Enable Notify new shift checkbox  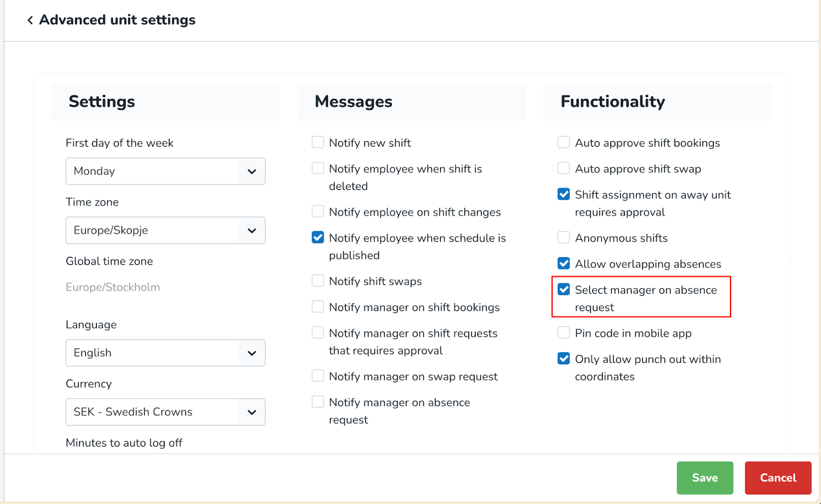(318, 142)
